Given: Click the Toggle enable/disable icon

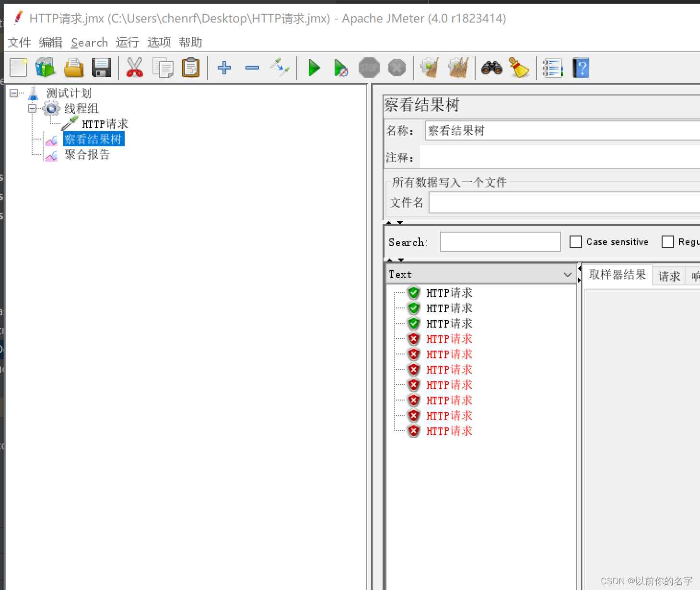Looking at the screenshot, I should tap(280, 68).
